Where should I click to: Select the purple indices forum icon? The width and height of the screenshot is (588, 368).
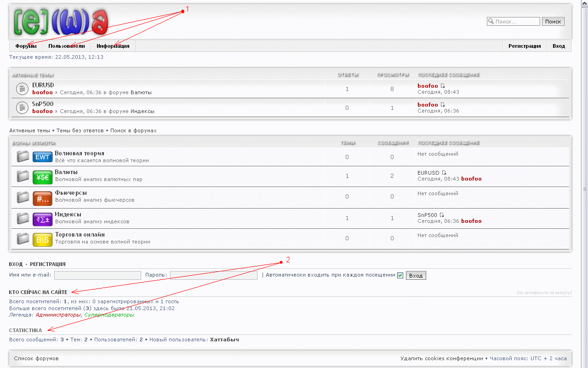(42, 219)
